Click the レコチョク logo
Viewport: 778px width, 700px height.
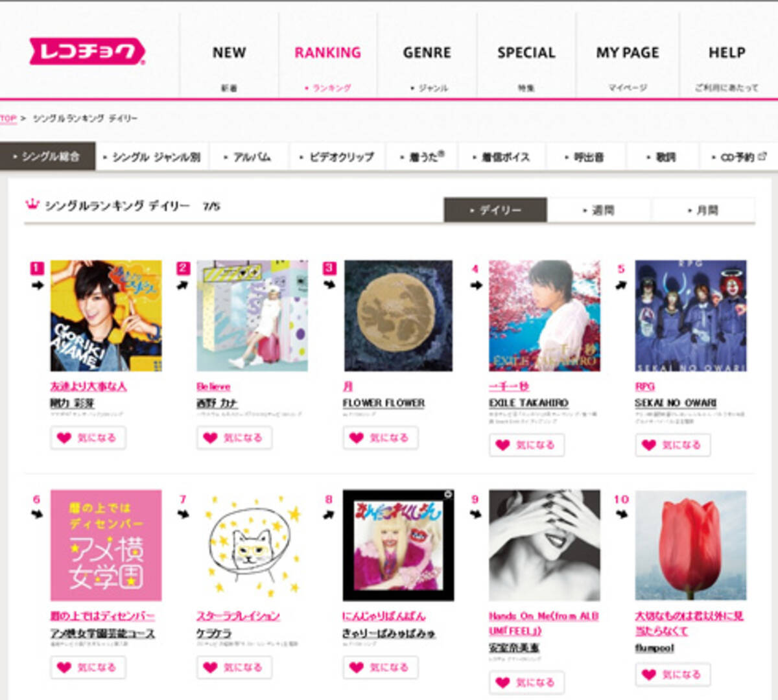coord(87,51)
